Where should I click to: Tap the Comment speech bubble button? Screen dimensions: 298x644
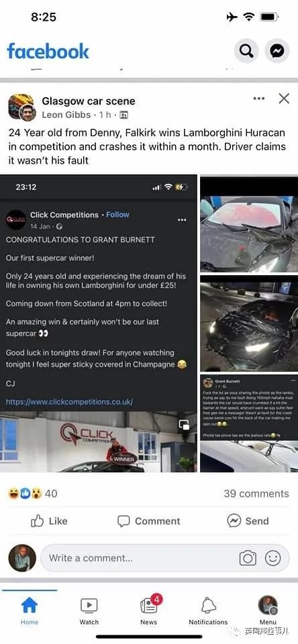pyautogui.click(x=149, y=521)
